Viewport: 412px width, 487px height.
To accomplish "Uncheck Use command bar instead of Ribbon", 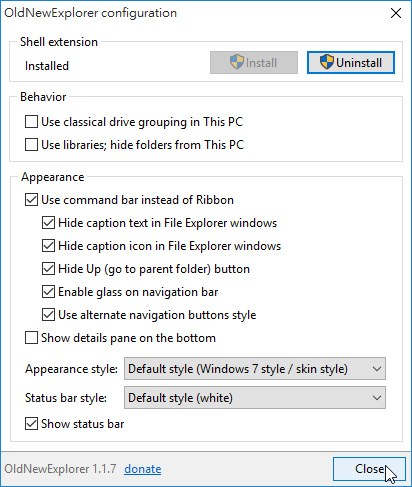I will coord(31,200).
